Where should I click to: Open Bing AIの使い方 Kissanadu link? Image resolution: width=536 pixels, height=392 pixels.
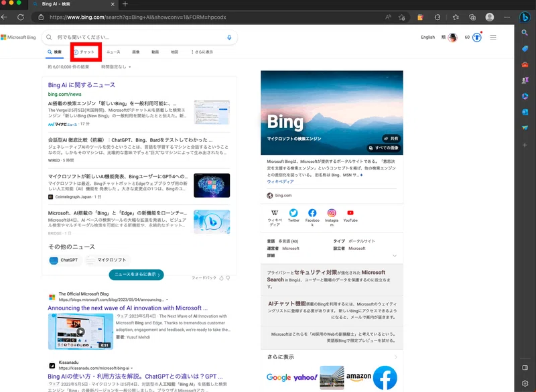(135, 377)
